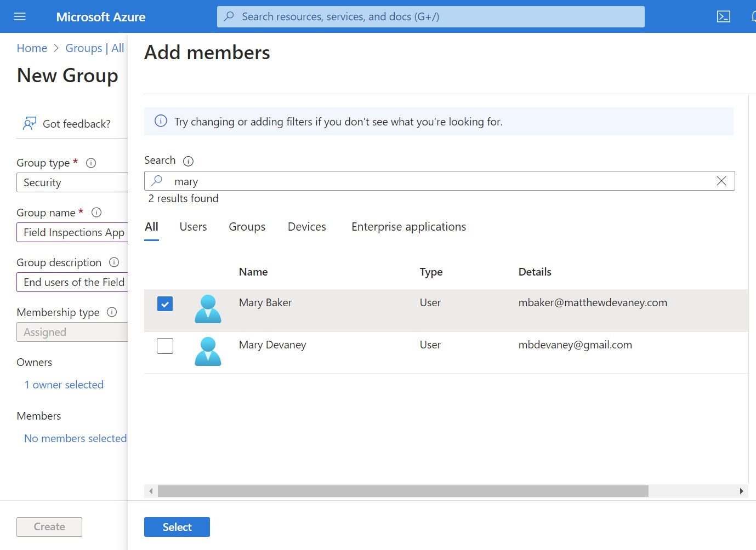Screen dimensions: 756x550
Task: View the Membership type info tooltip
Action: tap(112, 312)
